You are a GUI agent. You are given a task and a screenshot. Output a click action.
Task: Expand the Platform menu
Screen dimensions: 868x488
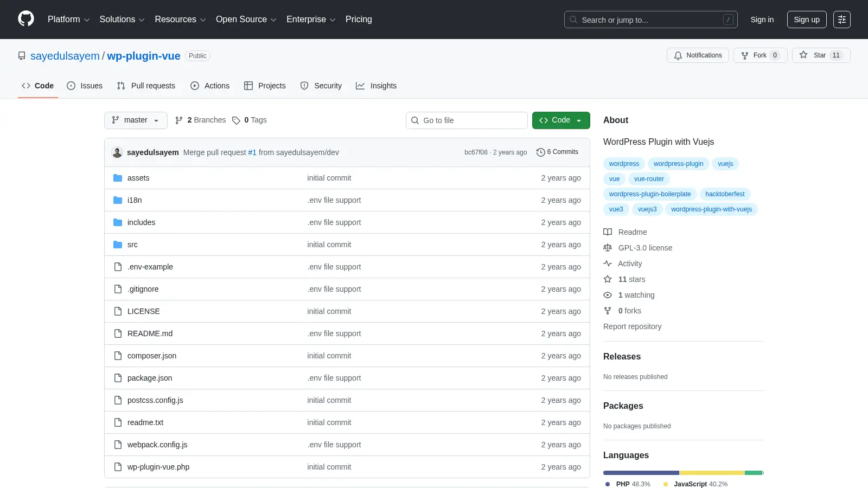68,20
